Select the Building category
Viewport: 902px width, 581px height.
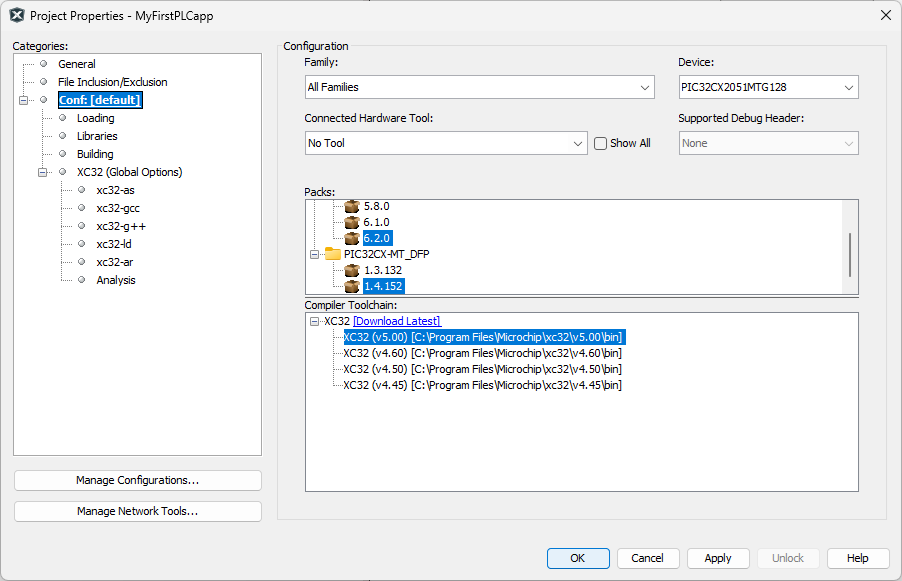point(94,153)
